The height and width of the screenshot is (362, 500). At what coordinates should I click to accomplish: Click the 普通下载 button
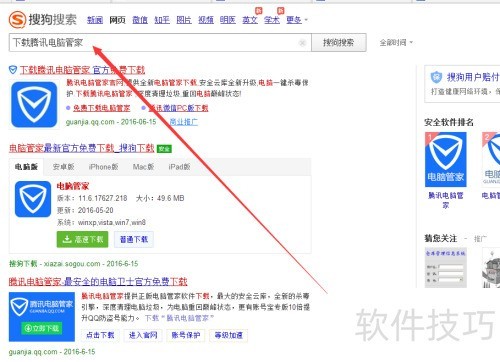(134, 239)
